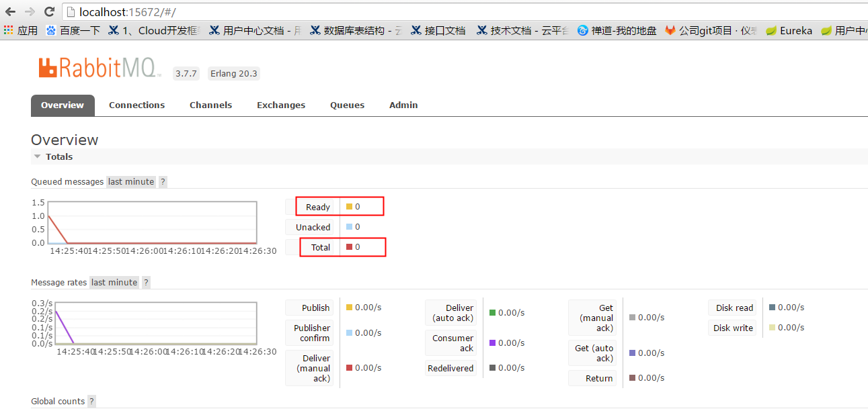Click the Ready messages button

coord(316,207)
